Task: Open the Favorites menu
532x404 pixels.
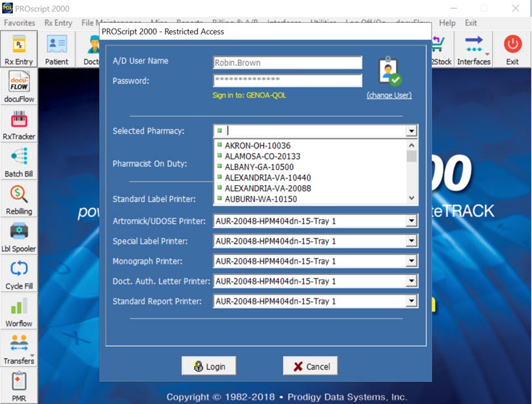Action: [20, 23]
